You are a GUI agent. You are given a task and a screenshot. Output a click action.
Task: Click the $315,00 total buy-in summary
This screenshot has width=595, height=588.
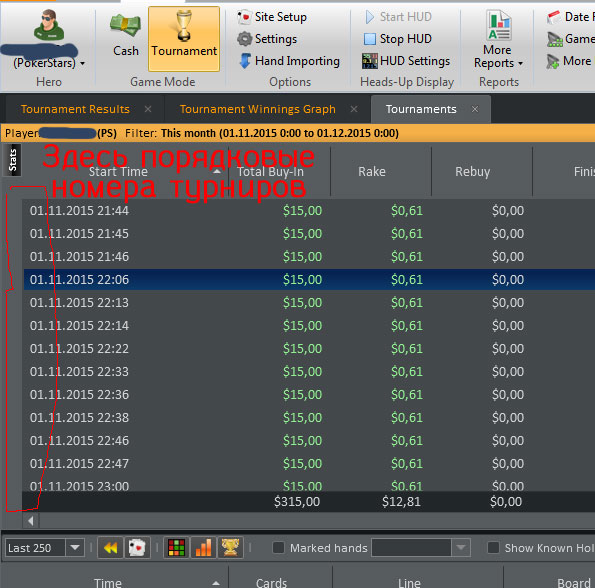[x=297, y=502]
